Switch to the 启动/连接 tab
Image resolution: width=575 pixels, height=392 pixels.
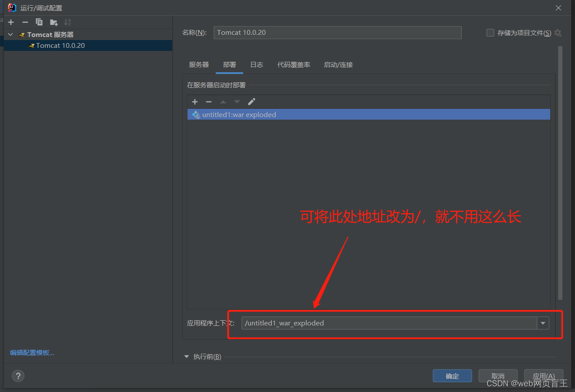pos(338,65)
